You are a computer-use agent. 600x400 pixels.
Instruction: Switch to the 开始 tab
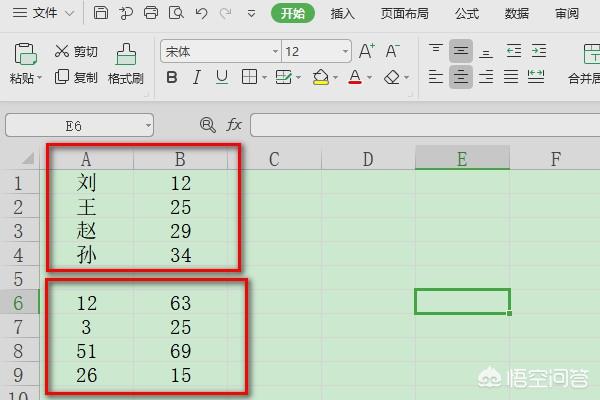pyautogui.click(x=293, y=13)
